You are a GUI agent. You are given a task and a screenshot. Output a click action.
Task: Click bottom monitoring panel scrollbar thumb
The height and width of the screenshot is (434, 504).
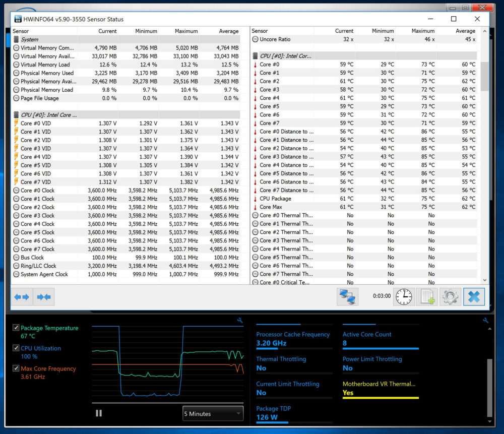(489, 388)
